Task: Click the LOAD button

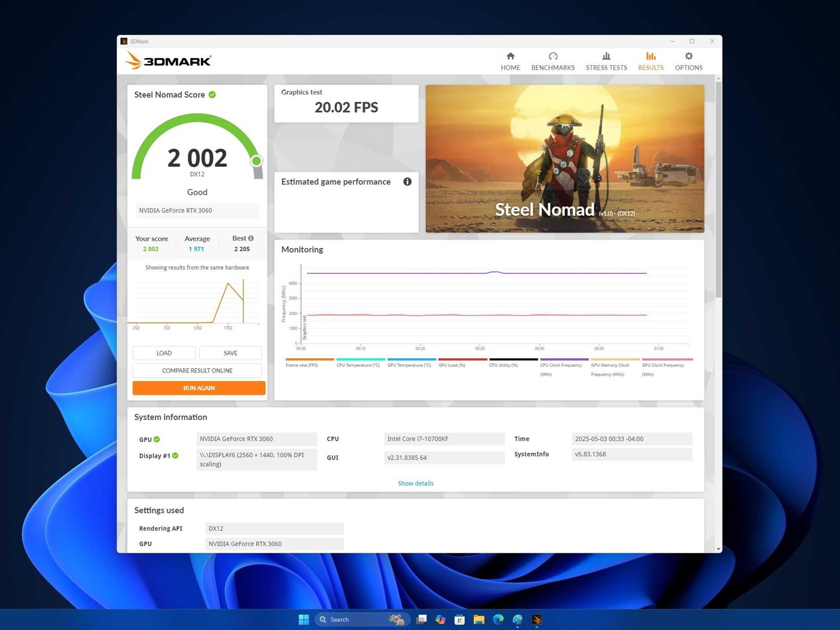Action: (164, 353)
